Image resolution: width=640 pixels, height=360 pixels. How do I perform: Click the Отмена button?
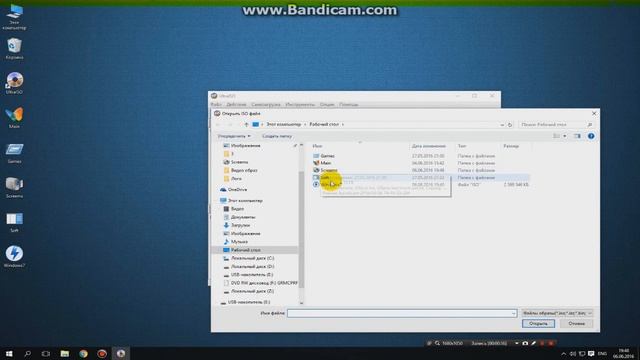576,324
